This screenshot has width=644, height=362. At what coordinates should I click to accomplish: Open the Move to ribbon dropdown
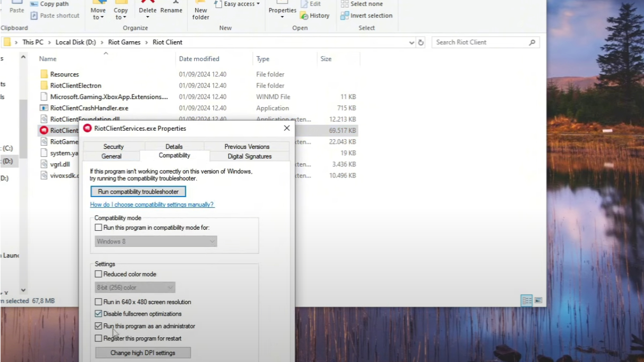point(98,11)
